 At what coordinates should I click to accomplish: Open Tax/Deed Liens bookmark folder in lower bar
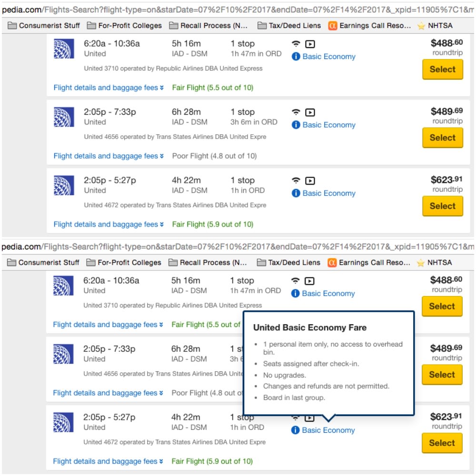pyautogui.click(x=288, y=263)
